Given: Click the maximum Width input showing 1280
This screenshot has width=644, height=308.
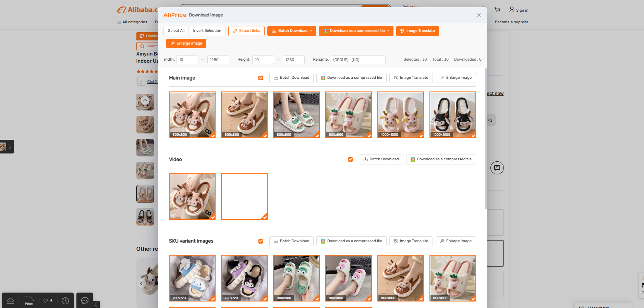Looking at the screenshot, I should click(x=218, y=60).
